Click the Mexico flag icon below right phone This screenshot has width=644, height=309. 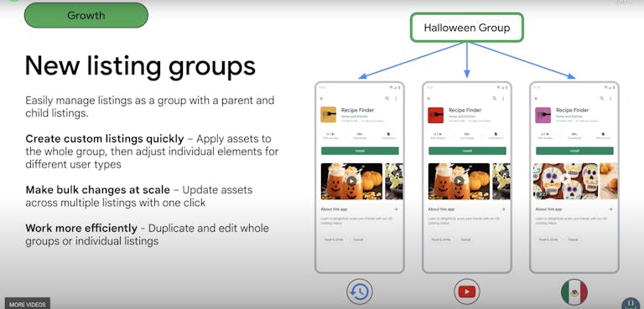pyautogui.click(x=574, y=291)
